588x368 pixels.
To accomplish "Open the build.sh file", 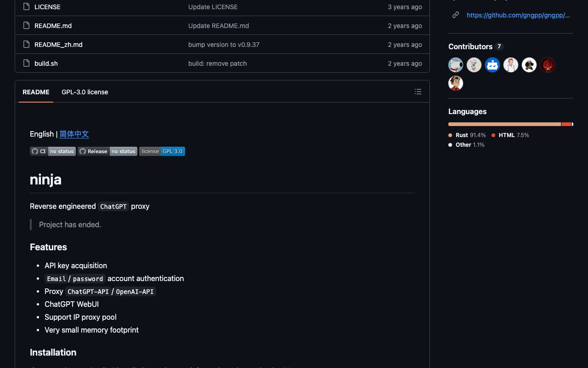I will (x=46, y=63).
